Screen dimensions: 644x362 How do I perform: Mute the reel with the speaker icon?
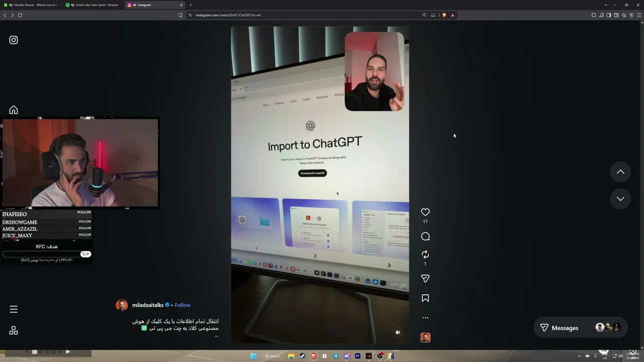tap(397, 332)
